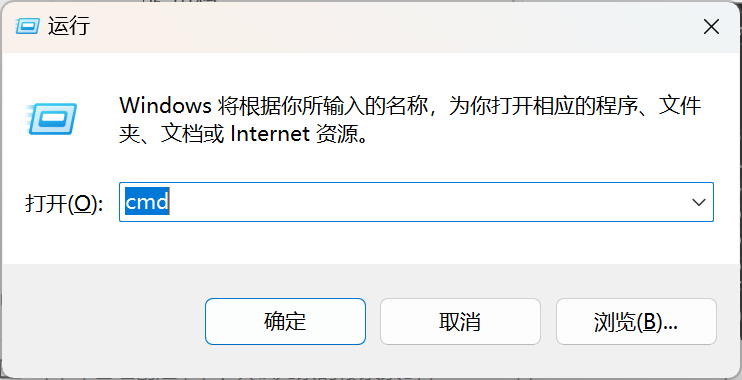The image size is (742, 380).
Task: Click the 运行 title text
Action: [69, 26]
